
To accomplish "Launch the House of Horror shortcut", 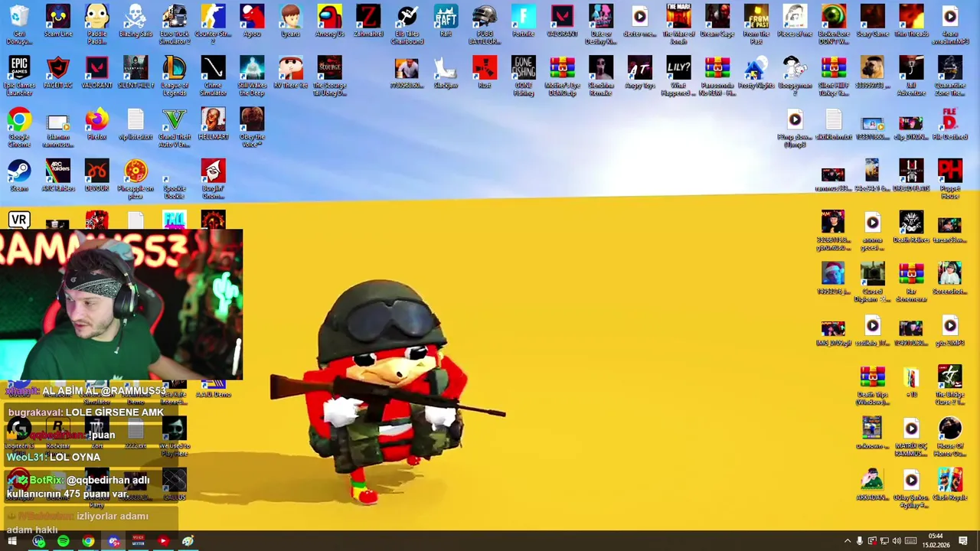I will 949,437.
